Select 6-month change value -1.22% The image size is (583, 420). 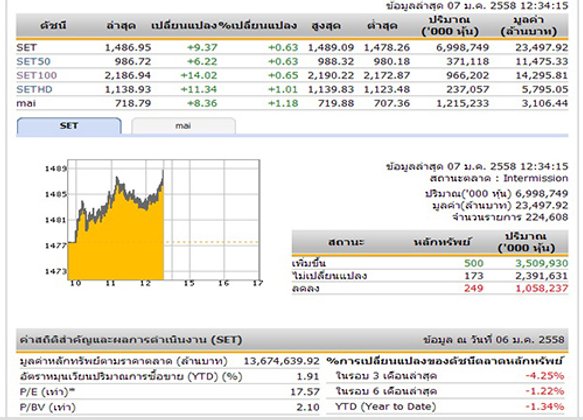click(545, 391)
